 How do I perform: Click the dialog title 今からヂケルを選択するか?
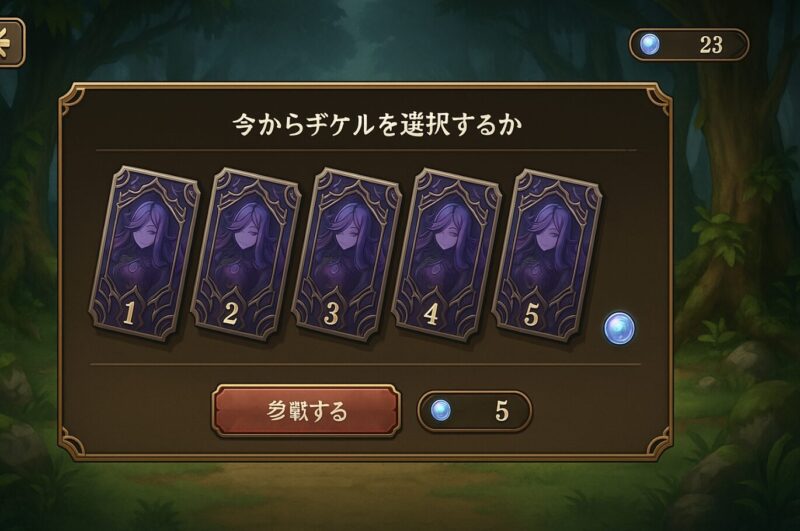click(378, 124)
